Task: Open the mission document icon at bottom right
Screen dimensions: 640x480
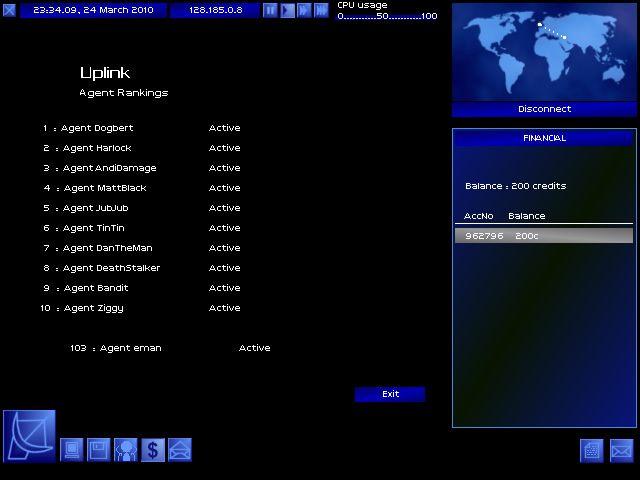Action: pos(591,451)
